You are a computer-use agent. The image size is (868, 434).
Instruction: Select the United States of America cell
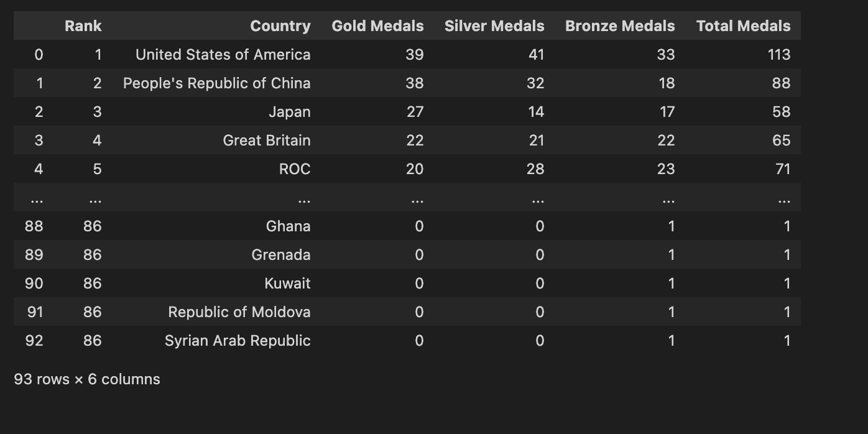pyautogui.click(x=223, y=55)
